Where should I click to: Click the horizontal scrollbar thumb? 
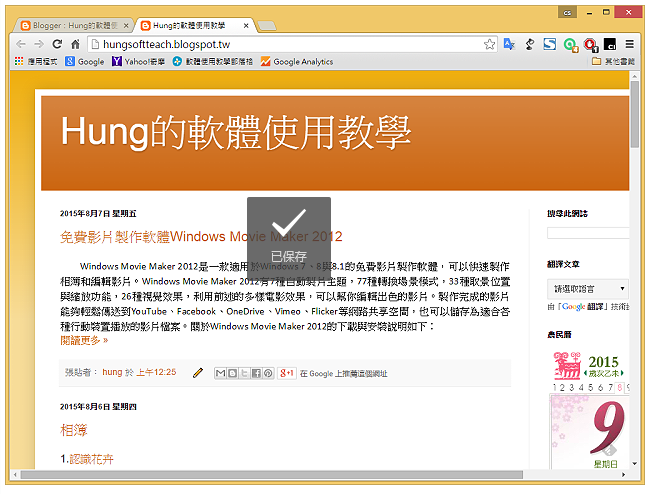point(272,475)
